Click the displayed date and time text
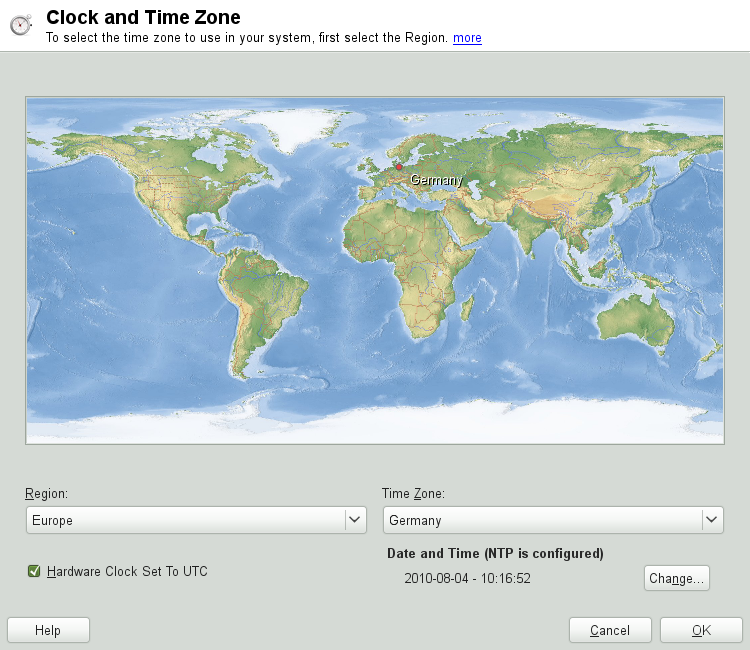The image size is (750, 650). [x=467, y=578]
